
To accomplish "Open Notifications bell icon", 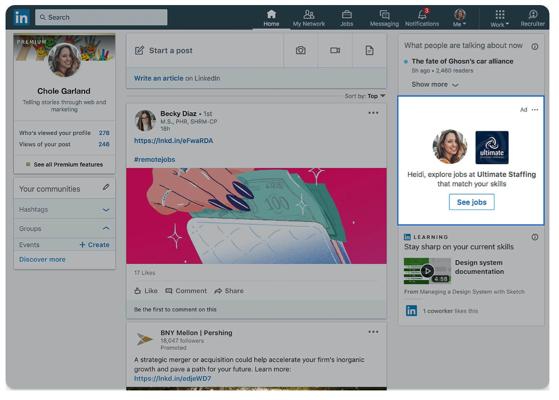I will point(422,14).
